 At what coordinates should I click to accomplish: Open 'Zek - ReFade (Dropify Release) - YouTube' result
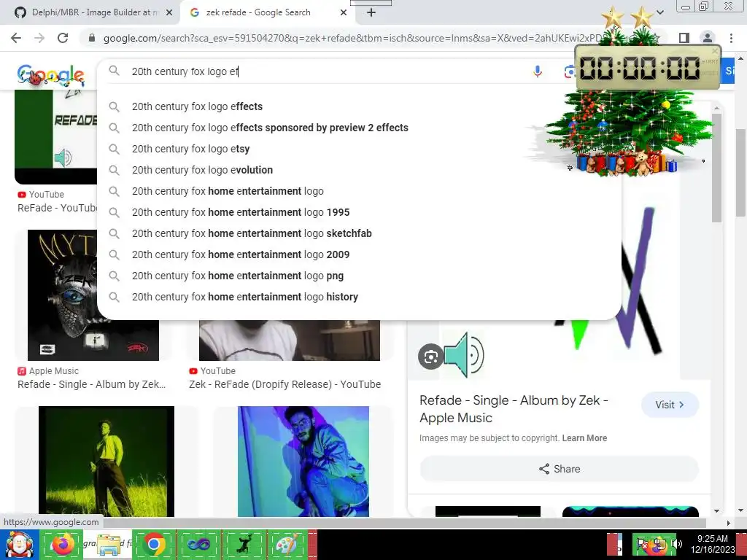(x=285, y=384)
